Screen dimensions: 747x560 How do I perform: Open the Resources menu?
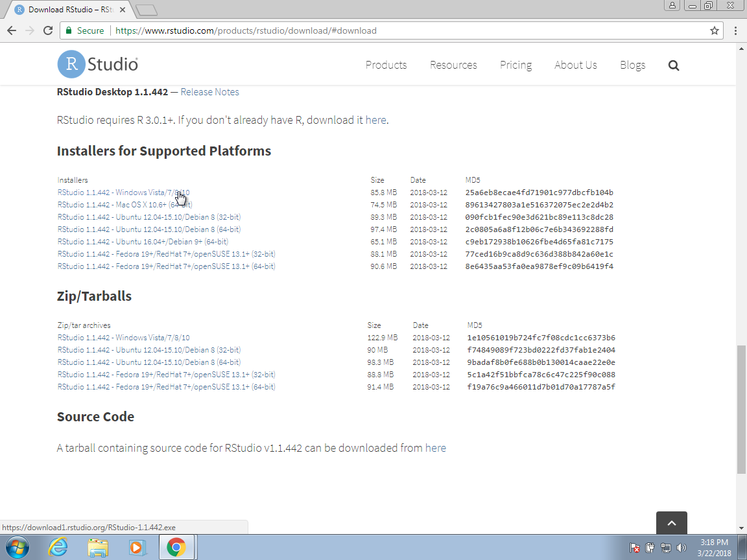click(453, 65)
